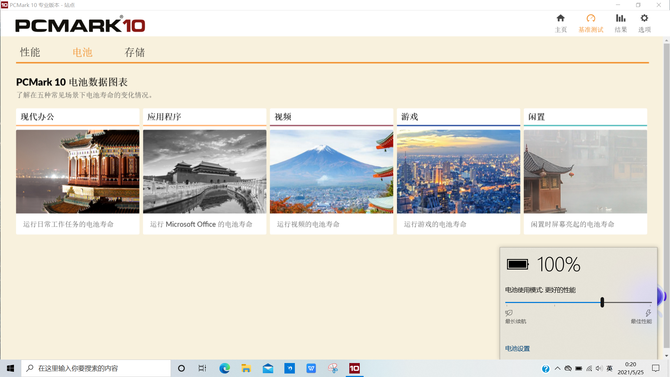Click the scroll up arrow on scrollbar
The width and height of the screenshot is (670, 377).
coord(666,41)
